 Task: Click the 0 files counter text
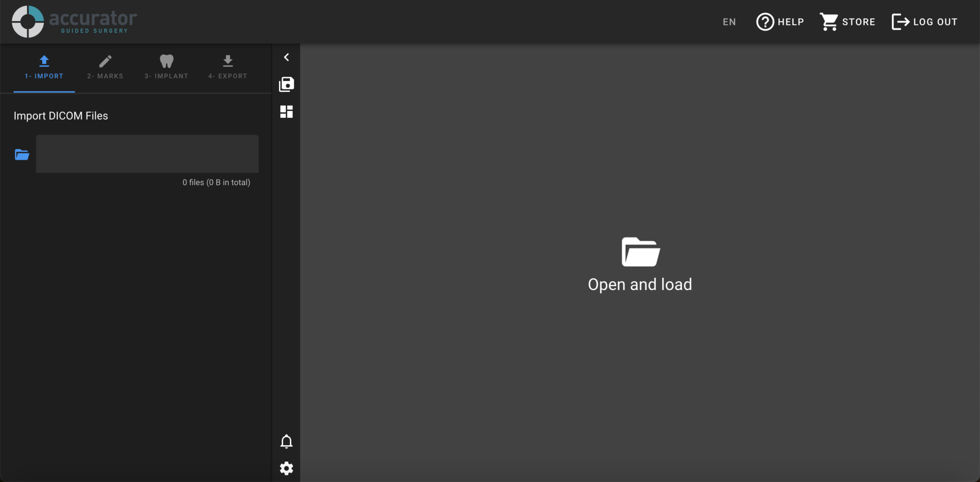(x=216, y=182)
